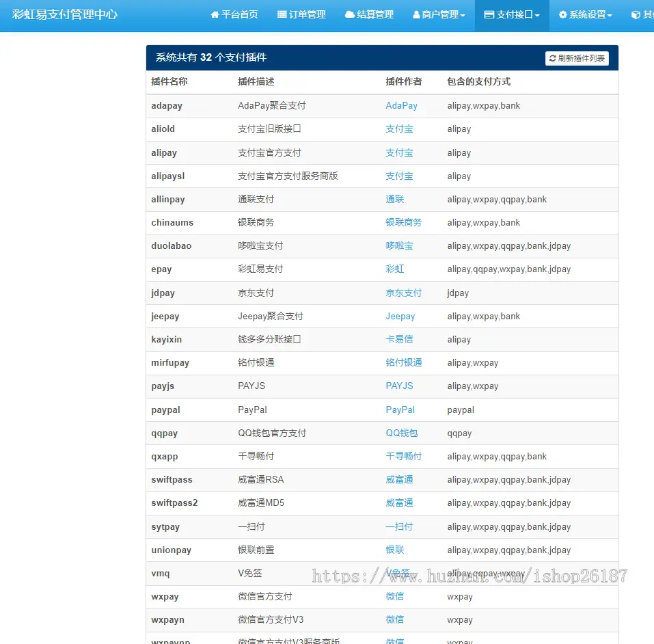Click the 插件描述 column header
Viewport: 654px width, 644px height.
tap(256, 82)
